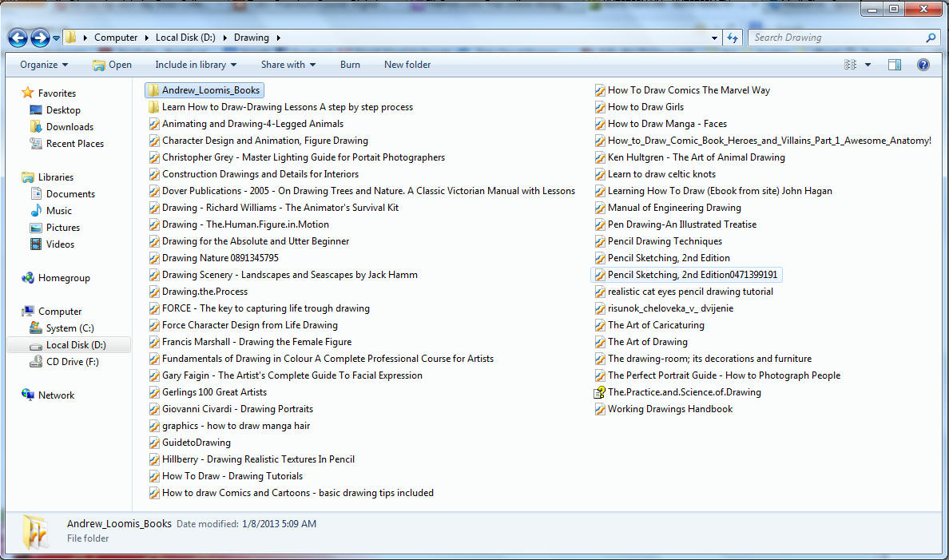
Task: Select Drawing - Richard Williams Animator's Survival Kit
Action: 273,208
